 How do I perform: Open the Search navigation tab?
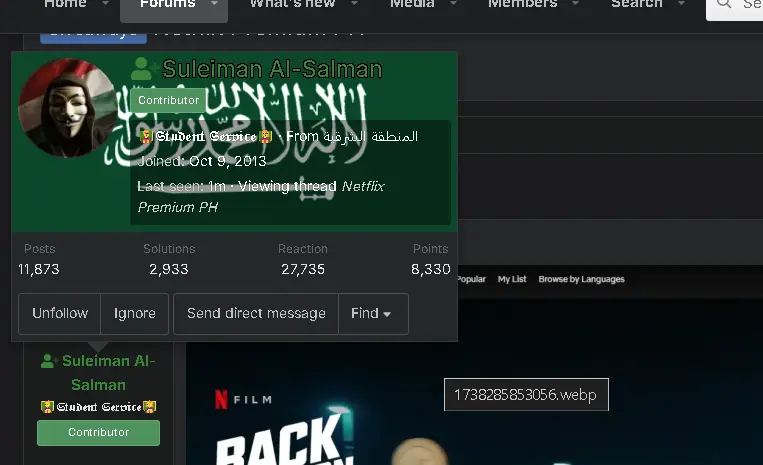636,4
